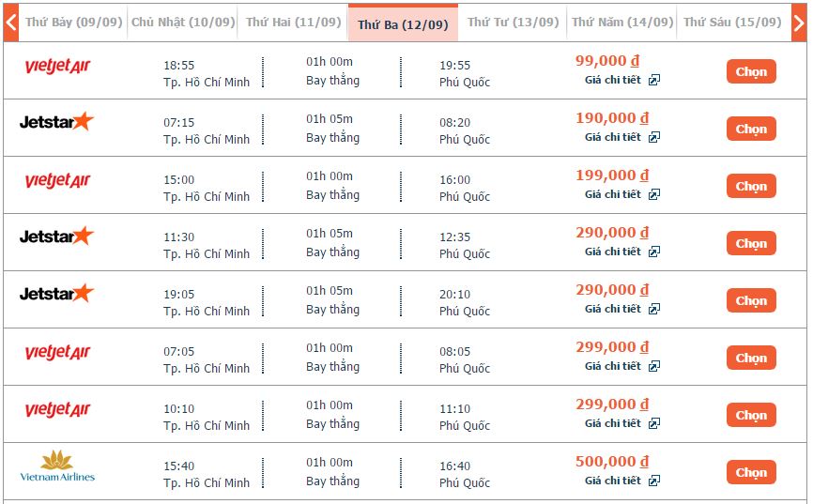The height and width of the screenshot is (504, 813).
Task: Click Jetstar logo on 07:15 flight
Action: tap(56, 122)
